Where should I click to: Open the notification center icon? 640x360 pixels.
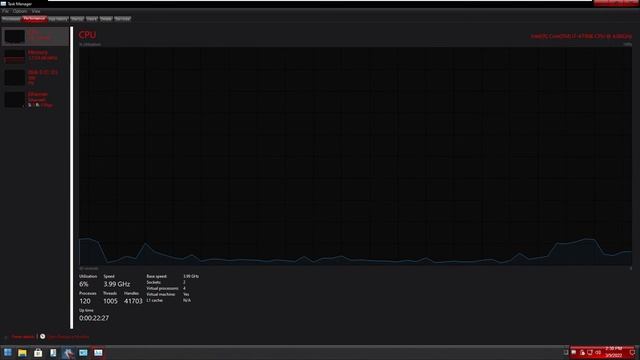(x=632, y=352)
